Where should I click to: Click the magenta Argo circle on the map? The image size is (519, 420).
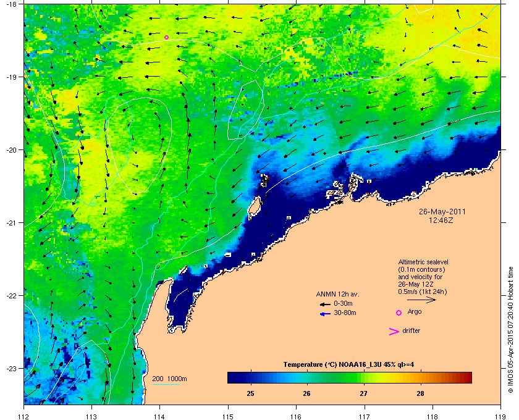click(x=166, y=38)
